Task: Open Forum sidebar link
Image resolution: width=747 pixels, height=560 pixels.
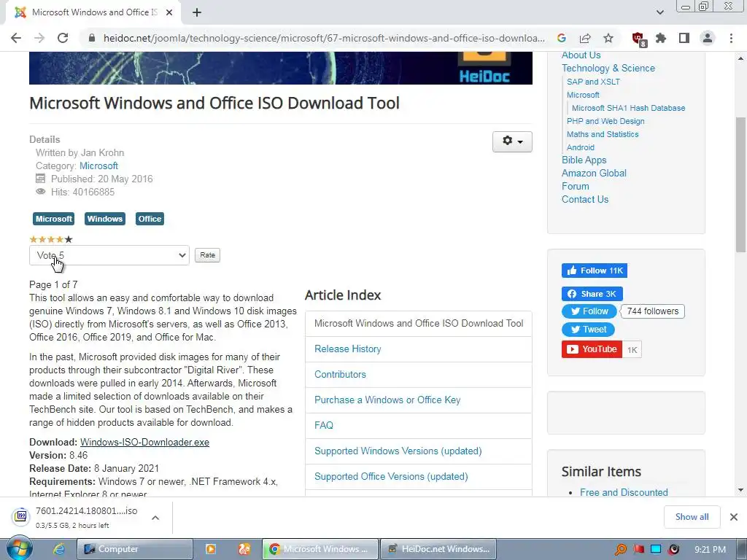Action: pyautogui.click(x=575, y=186)
